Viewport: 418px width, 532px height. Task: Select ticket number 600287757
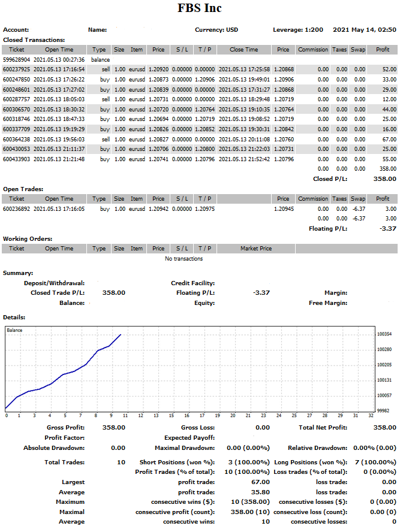click(16, 99)
